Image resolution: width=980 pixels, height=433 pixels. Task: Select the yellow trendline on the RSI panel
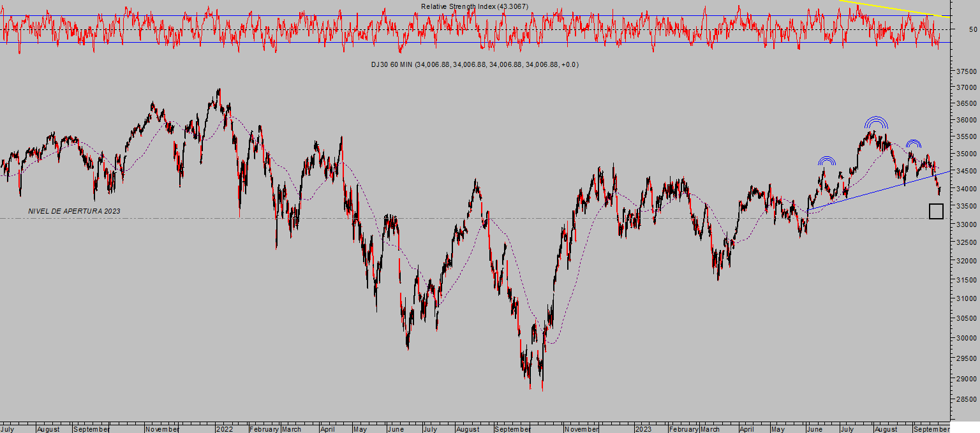(x=895, y=8)
